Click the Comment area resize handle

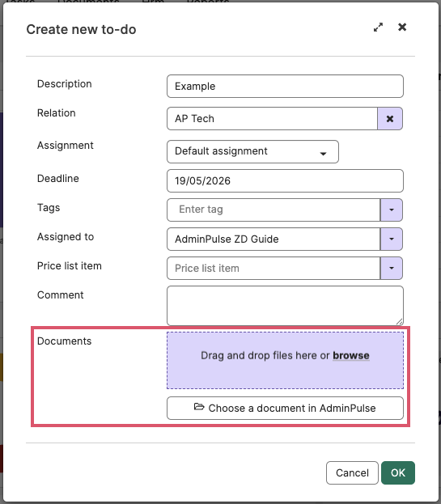(399, 321)
